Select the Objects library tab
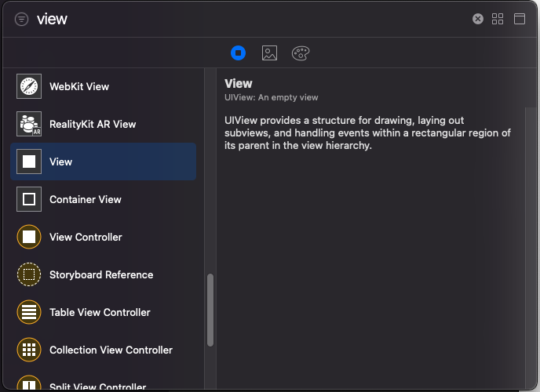Viewport: 540px width, 392px height. point(238,53)
